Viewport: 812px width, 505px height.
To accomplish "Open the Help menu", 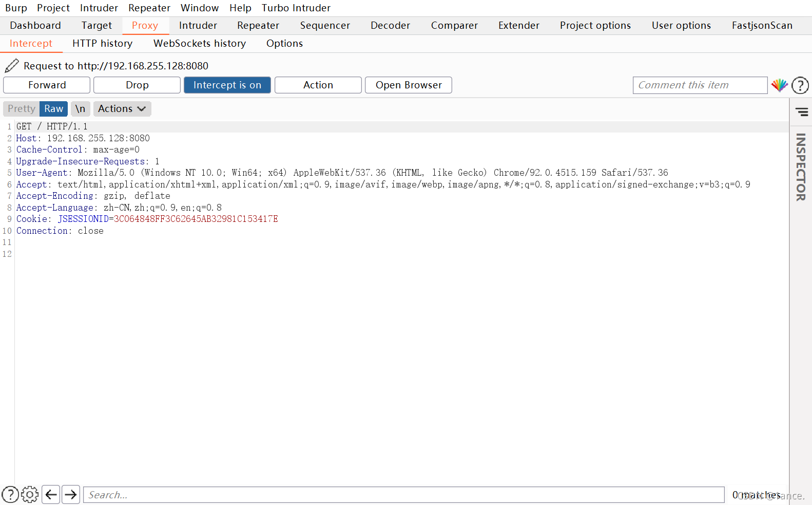I will pos(240,8).
